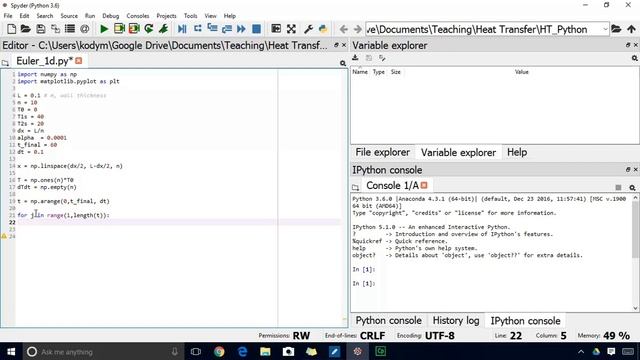640x360 pixels.
Task: Browse for a working directory
Action: 616,29
